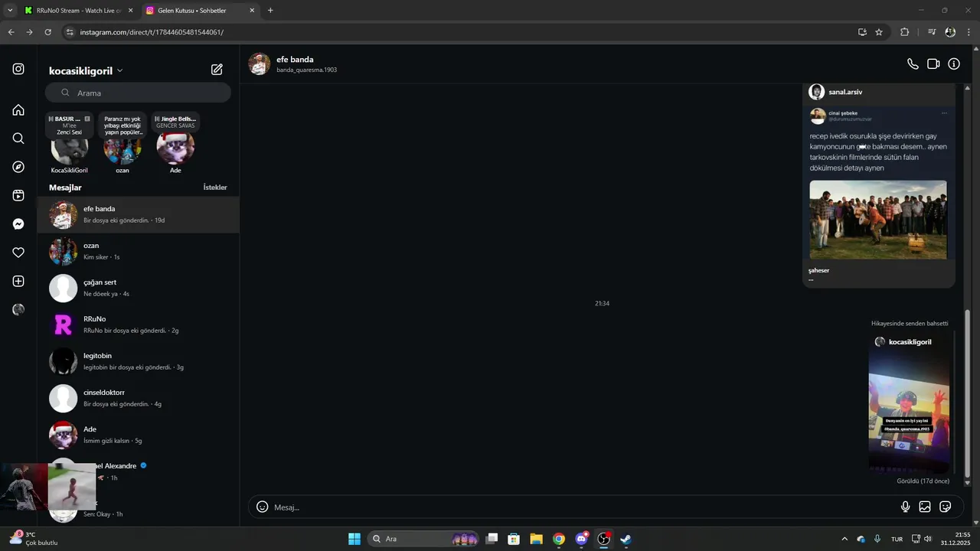The height and width of the screenshot is (551, 980).
Task: Open ozan conversation in message list
Action: point(138,251)
